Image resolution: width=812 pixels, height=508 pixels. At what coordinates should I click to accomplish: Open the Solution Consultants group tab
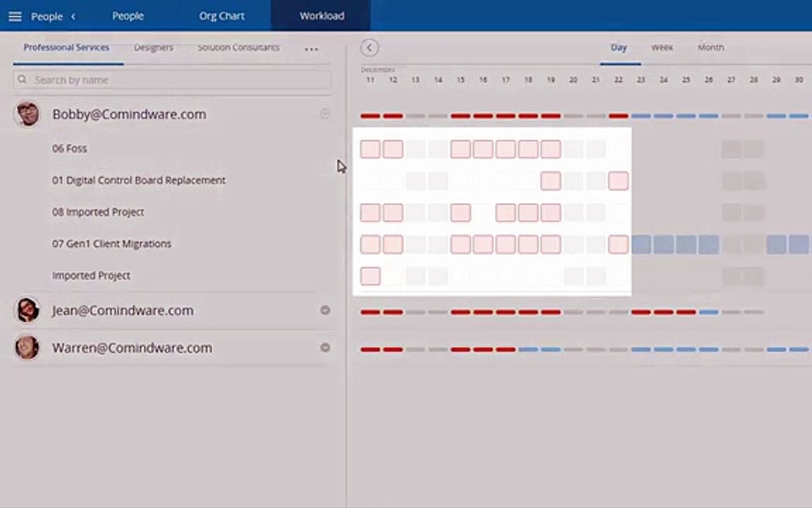[x=238, y=47]
